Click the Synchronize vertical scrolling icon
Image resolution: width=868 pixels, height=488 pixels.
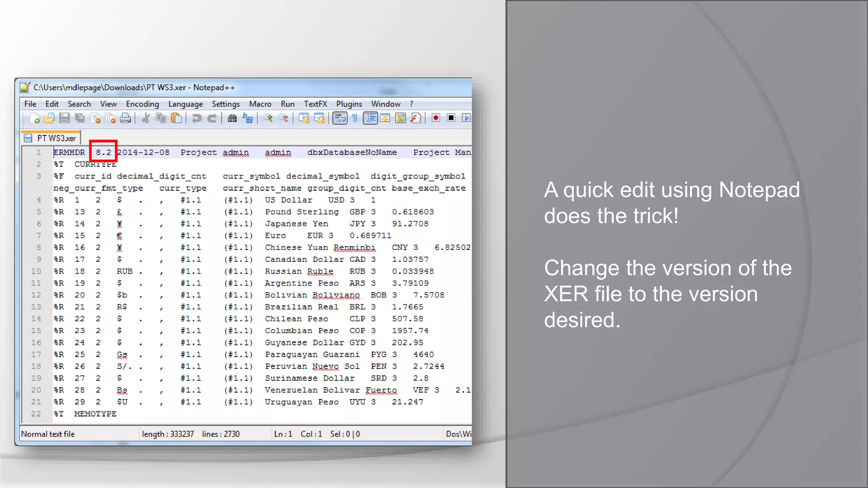(303, 118)
